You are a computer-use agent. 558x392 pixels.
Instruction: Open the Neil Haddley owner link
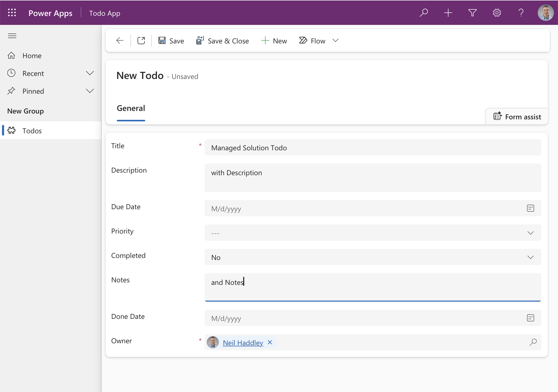coord(243,343)
